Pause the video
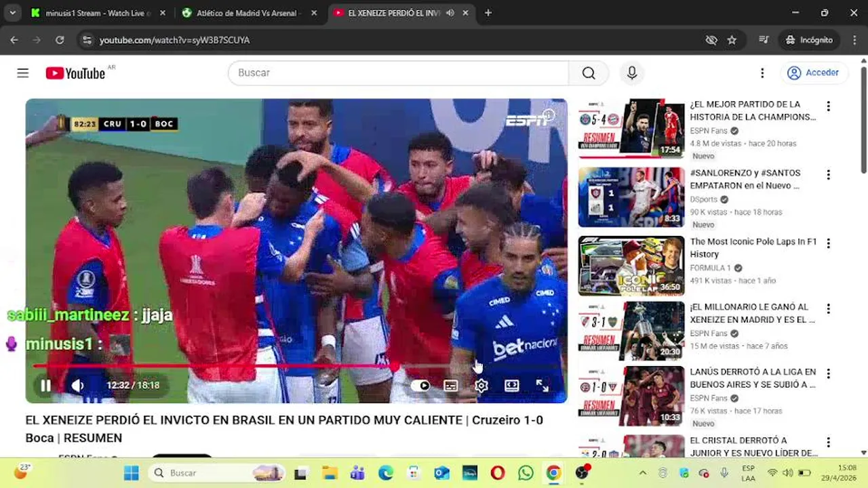Viewport: 868px width, 488px height. click(x=45, y=386)
